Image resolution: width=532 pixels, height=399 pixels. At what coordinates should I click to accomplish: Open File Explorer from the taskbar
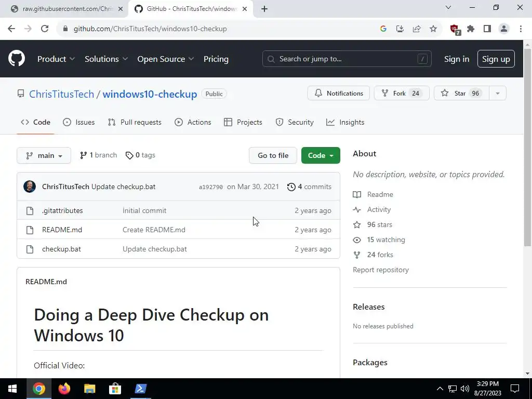(x=89, y=389)
